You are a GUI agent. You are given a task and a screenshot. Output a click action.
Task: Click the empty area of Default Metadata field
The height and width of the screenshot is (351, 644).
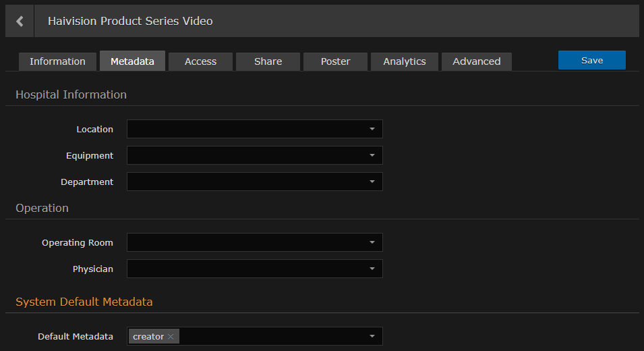(x=270, y=336)
